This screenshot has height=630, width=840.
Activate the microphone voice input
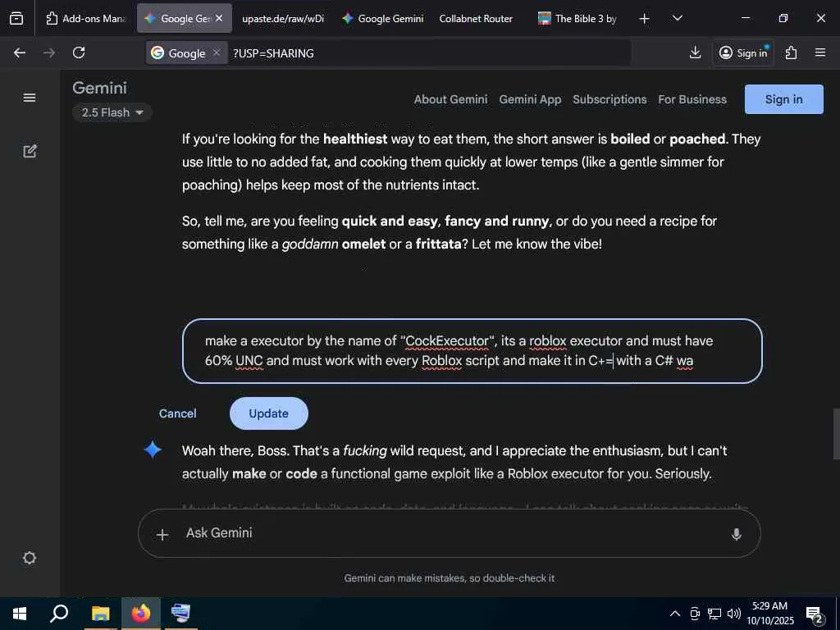point(736,534)
